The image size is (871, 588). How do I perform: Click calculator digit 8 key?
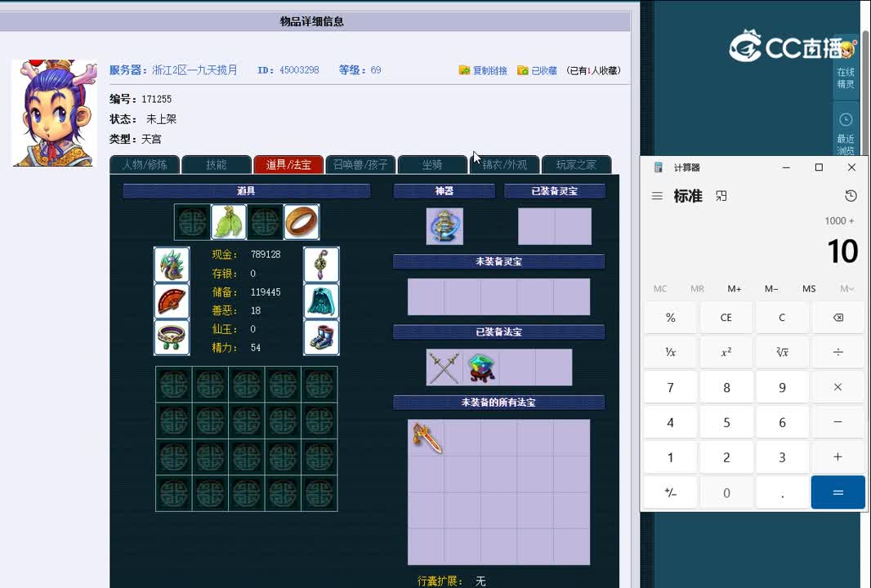pos(726,387)
